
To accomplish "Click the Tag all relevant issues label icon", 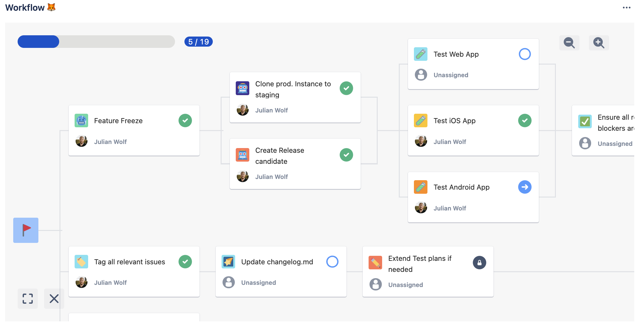I will 81,262.
